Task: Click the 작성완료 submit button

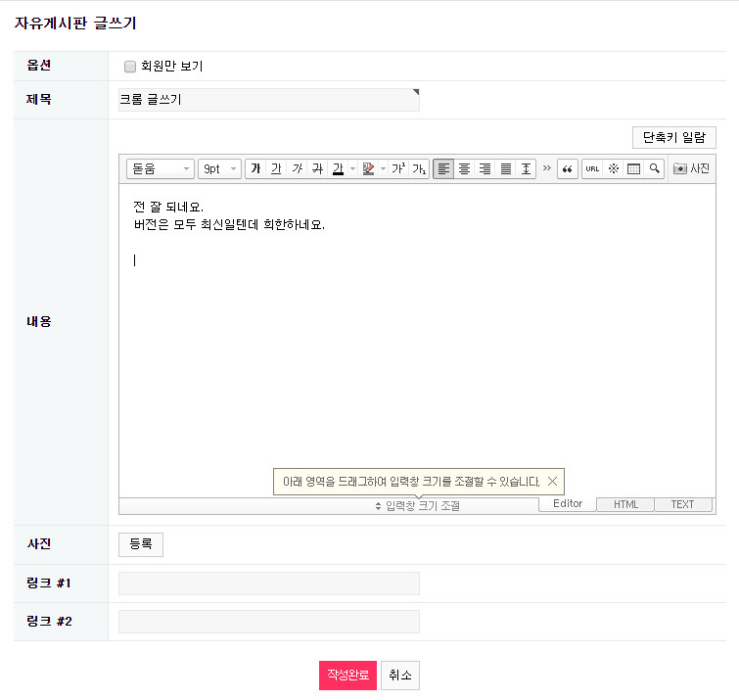Action: coord(347,676)
